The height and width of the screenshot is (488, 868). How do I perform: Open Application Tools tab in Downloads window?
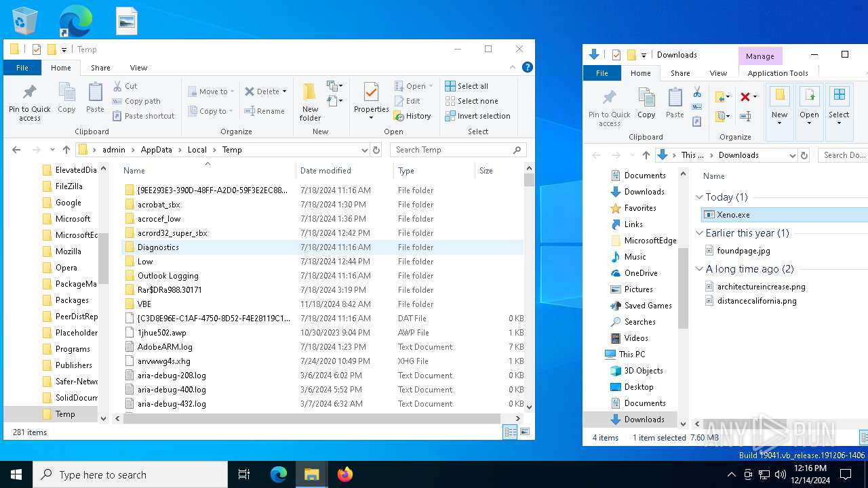pyautogui.click(x=778, y=73)
